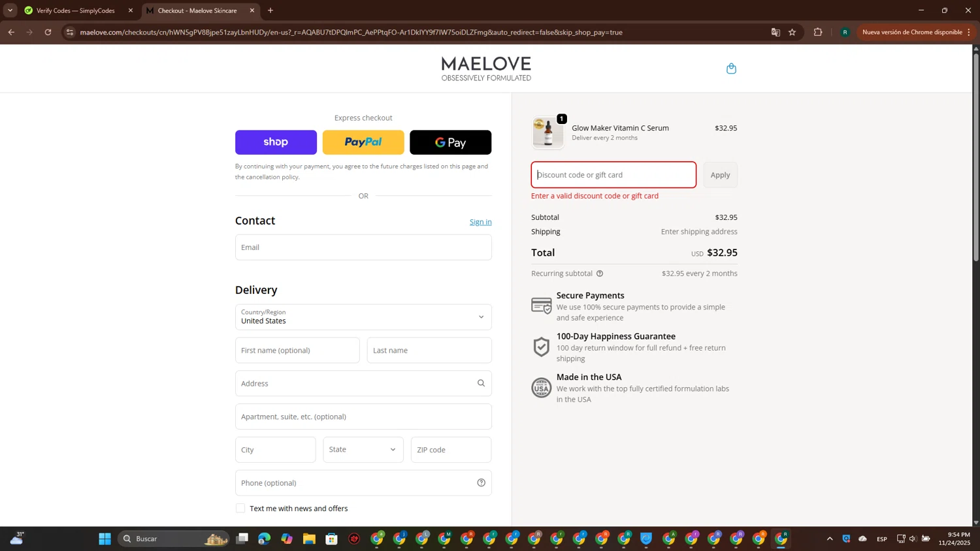This screenshot has height=551, width=980.
Task: Select the Checkout - Maelove Skincare tab
Action: (x=197, y=10)
